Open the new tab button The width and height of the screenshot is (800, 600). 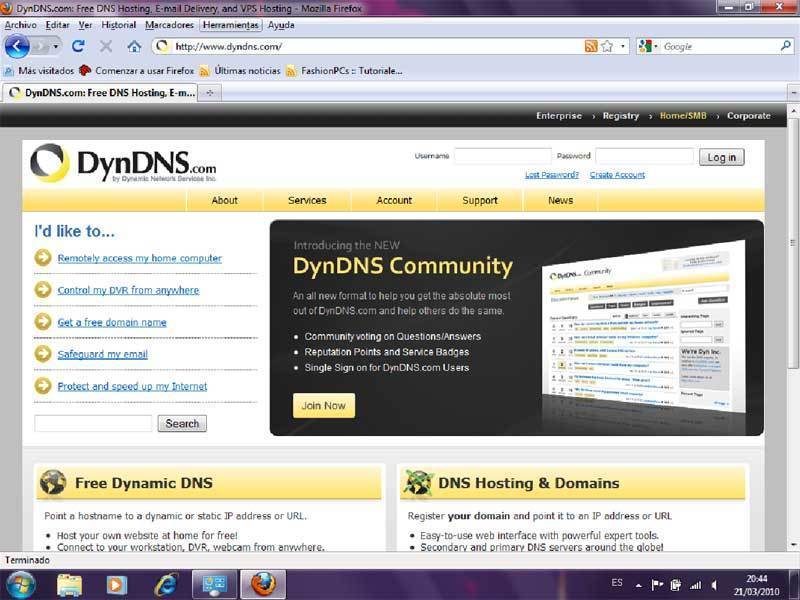pyautogui.click(x=210, y=92)
